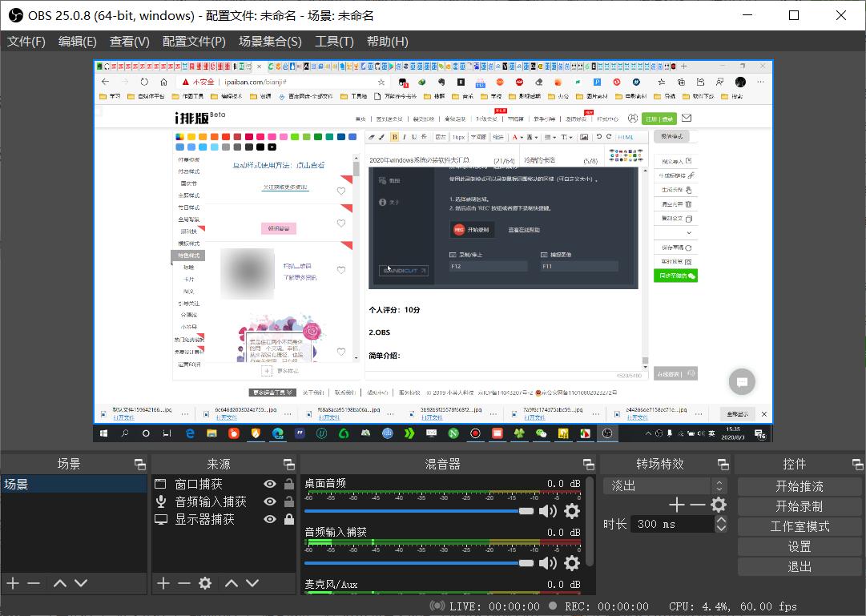Open the 工具(T) menu

click(x=334, y=41)
